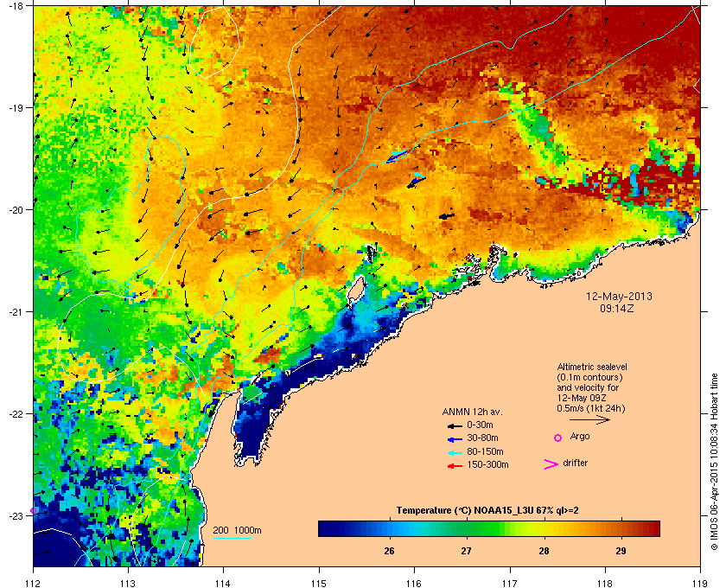This screenshot has width=726, height=588.
Task: Click the bold black mooring arrow near 116.3E 20S
Action: (446, 216)
